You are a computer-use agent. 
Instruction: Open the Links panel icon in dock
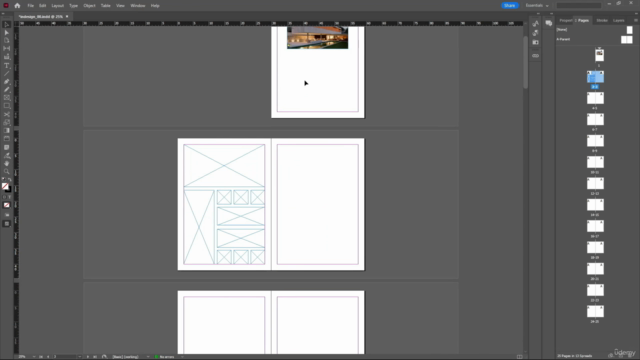pyautogui.click(x=536, y=56)
